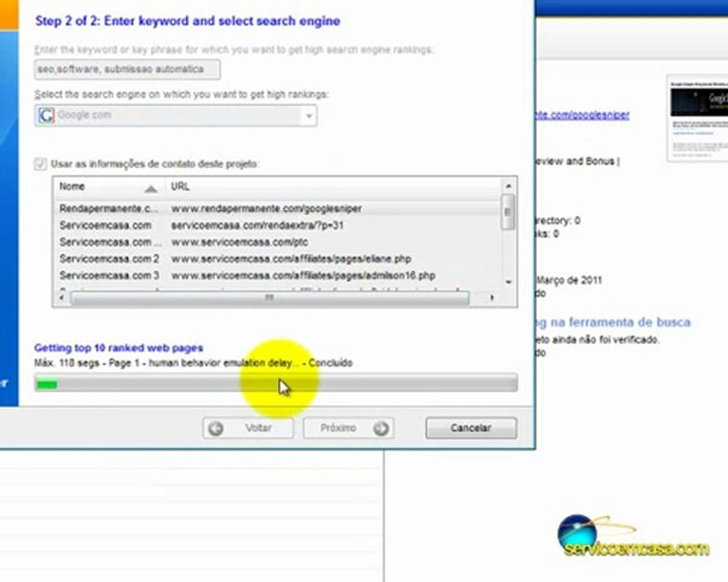Click the list's horizontal scrollbar thumb
This screenshot has width=728, height=582.
tap(269, 297)
